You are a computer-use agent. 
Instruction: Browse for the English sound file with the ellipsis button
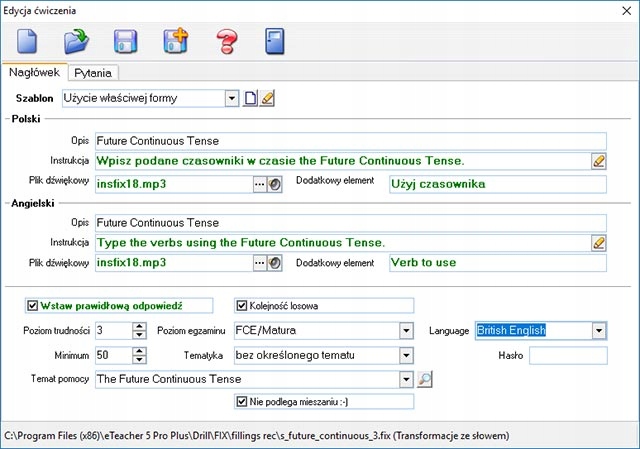(259, 263)
